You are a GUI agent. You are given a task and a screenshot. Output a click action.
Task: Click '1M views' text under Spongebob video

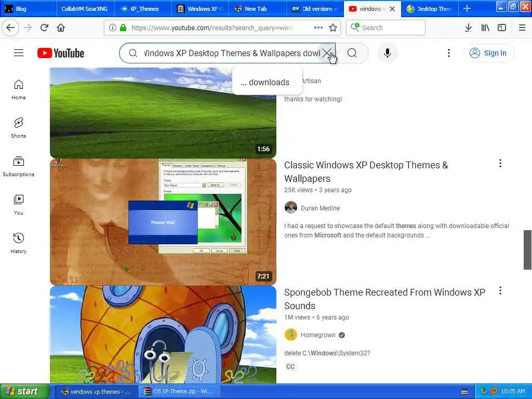pos(297,317)
